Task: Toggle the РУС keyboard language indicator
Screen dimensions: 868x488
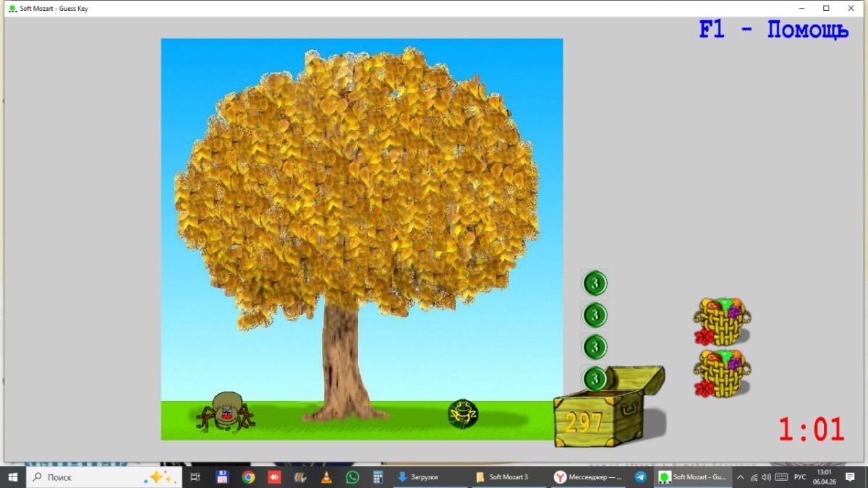Action: (800, 477)
